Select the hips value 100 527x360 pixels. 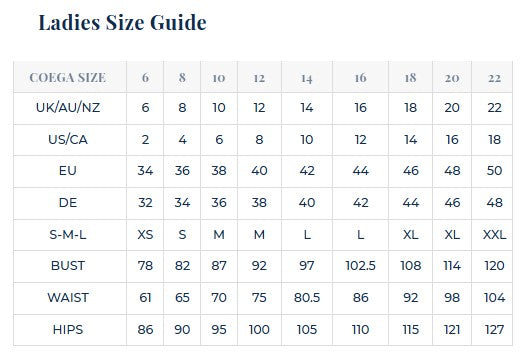pyautogui.click(x=259, y=329)
